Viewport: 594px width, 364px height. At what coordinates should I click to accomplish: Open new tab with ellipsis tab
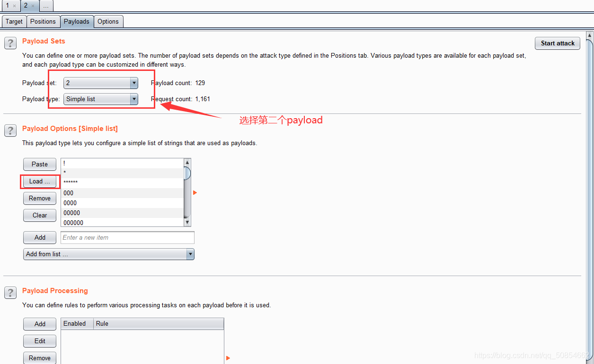coord(46,6)
